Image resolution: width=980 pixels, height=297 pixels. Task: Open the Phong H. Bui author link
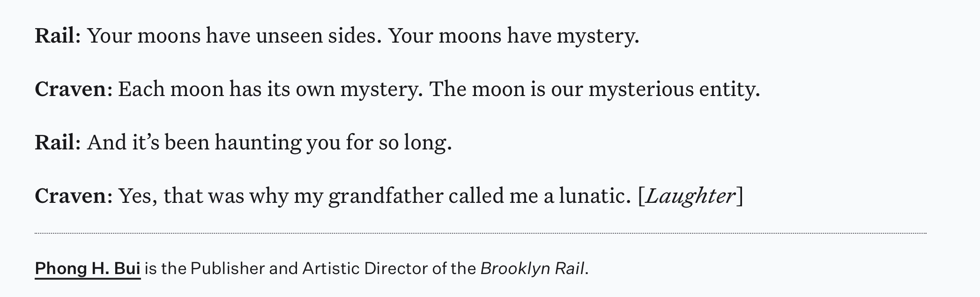(x=88, y=268)
